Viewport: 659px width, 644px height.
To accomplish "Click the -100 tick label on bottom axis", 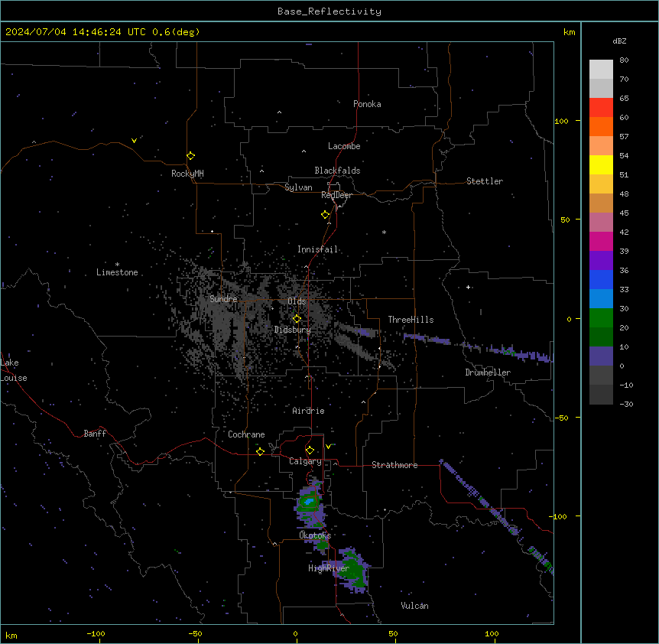I will point(96,633).
